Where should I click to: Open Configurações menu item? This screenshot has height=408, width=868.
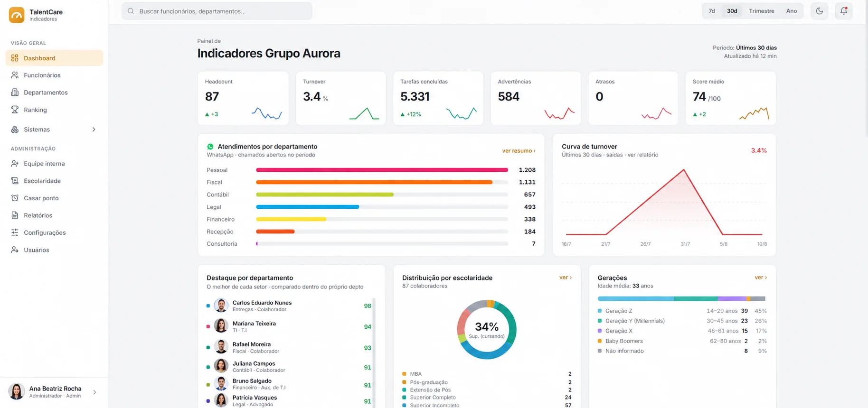coord(54,232)
